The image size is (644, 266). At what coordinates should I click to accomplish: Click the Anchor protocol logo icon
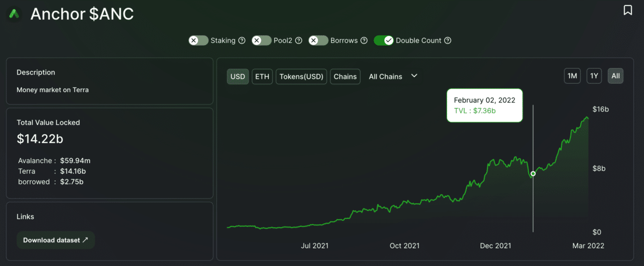(14, 14)
